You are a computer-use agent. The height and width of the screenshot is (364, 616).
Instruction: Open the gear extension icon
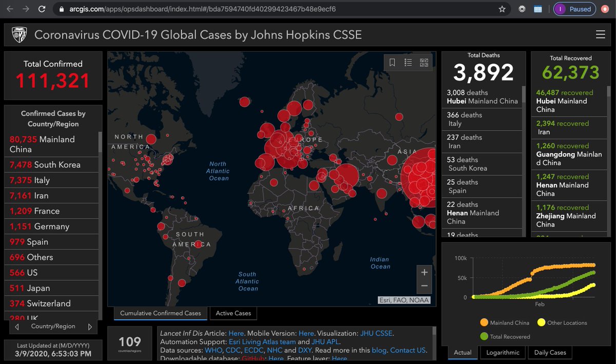(522, 9)
